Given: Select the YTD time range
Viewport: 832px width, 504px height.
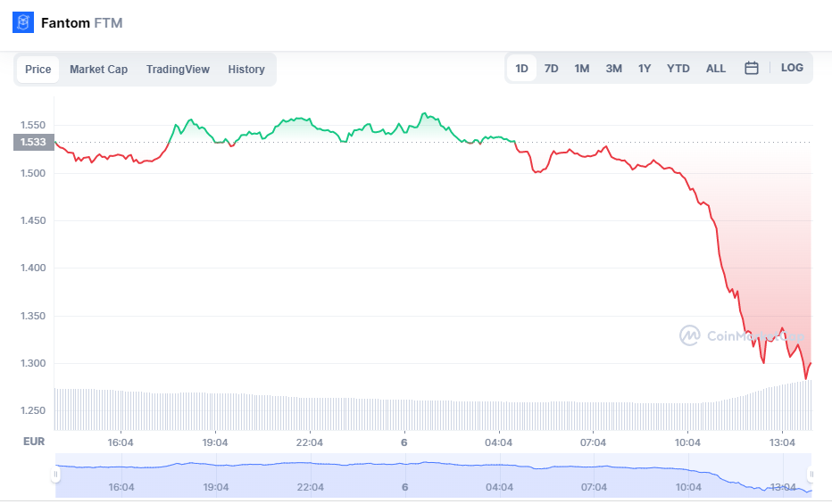Looking at the screenshot, I should 678,69.
